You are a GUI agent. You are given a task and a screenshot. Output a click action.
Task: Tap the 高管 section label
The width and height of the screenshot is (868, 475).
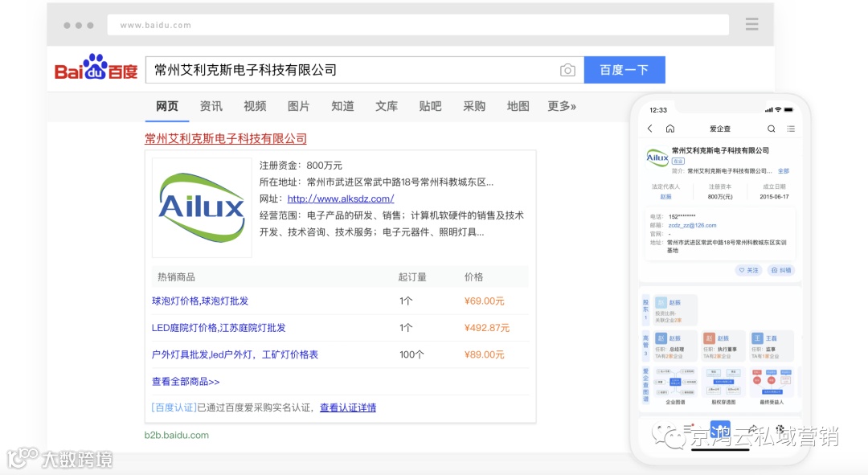tap(645, 345)
